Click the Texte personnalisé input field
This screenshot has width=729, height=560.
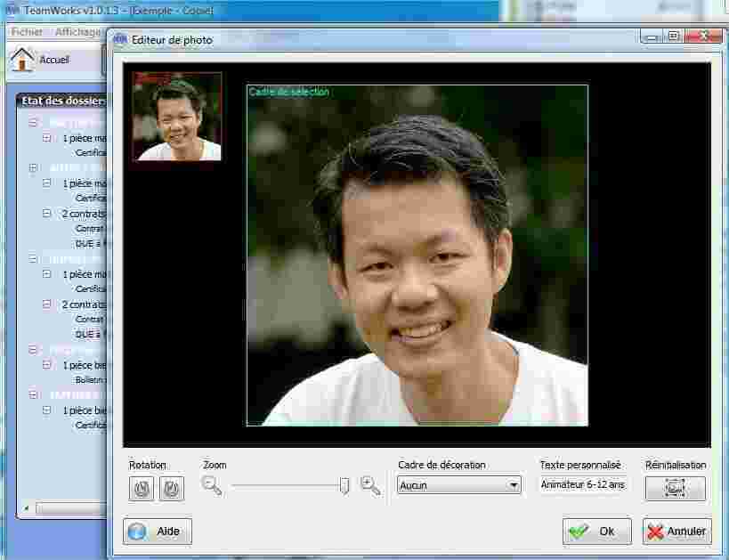(583, 485)
